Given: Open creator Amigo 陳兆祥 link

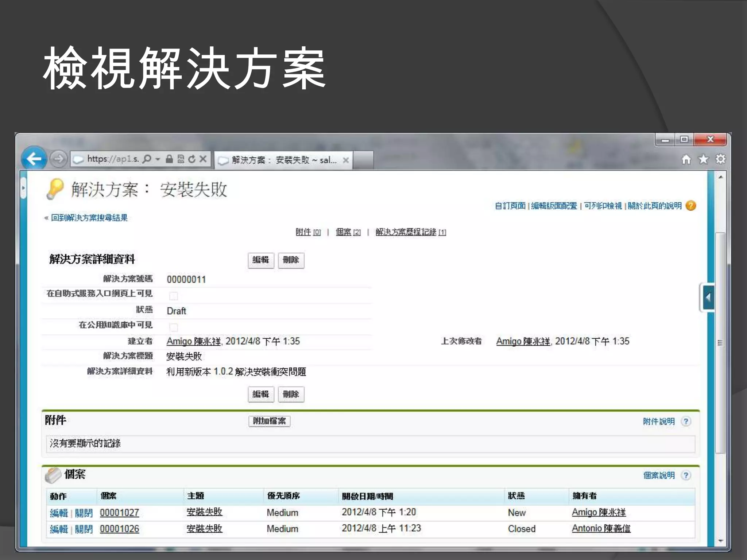Looking at the screenshot, I should coord(194,341).
